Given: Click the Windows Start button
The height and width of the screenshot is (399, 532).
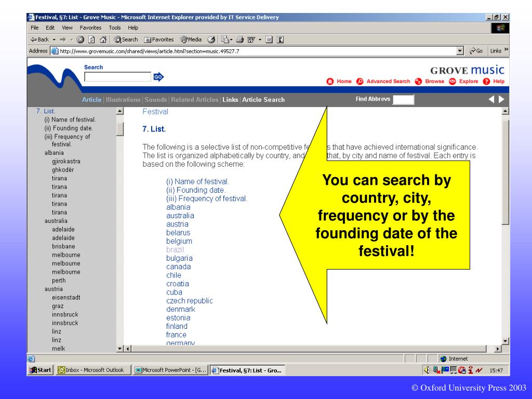Looking at the screenshot, I should pyautogui.click(x=41, y=370).
